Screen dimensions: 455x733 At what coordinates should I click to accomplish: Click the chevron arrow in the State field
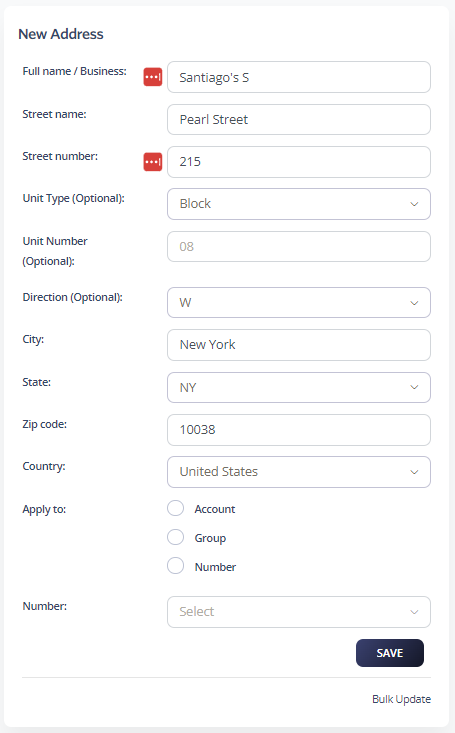click(x=414, y=387)
